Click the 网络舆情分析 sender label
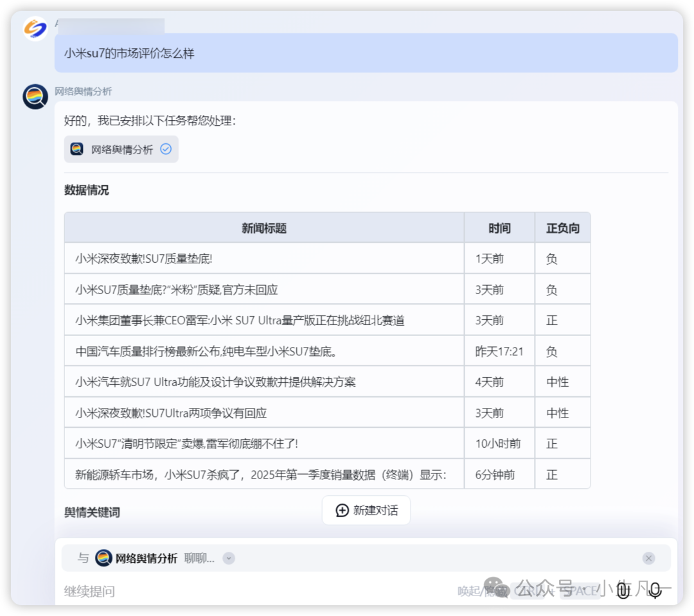The height and width of the screenshot is (616, 694). [x=83, y=91]
